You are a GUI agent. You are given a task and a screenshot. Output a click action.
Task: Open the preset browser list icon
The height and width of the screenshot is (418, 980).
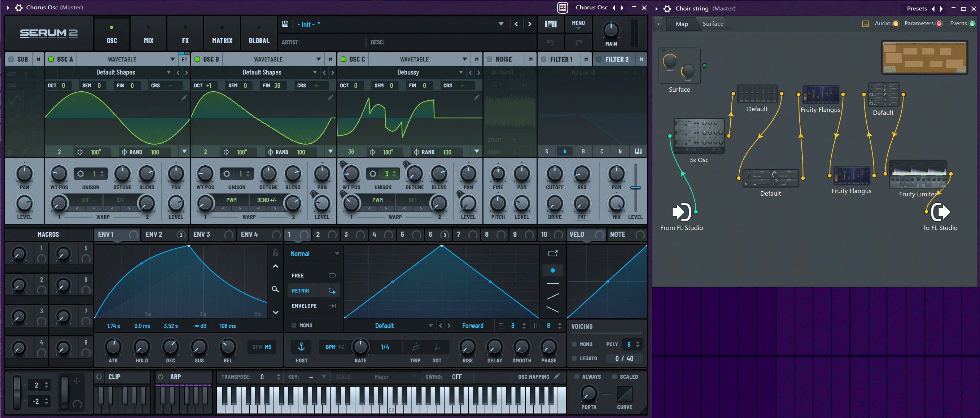(x=551, y=24)
